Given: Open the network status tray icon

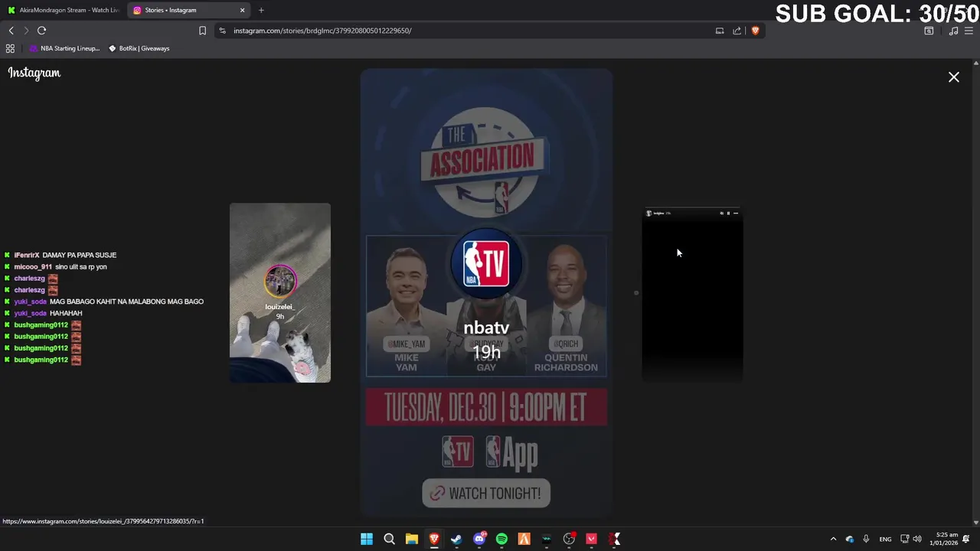Looking at the screenshot, I should [904, 539].
